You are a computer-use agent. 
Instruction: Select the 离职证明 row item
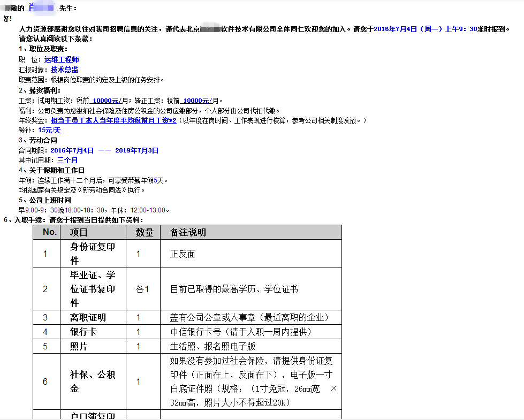[x=88, y=317]
